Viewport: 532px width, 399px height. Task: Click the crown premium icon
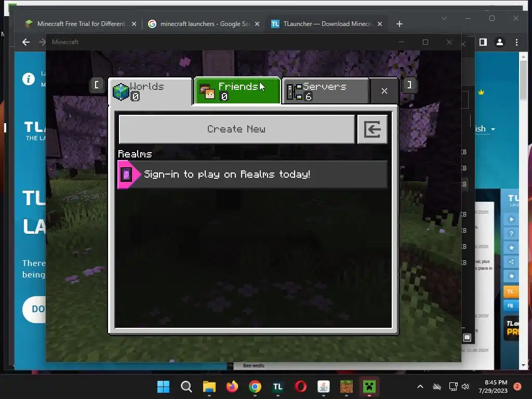(481, 92)
